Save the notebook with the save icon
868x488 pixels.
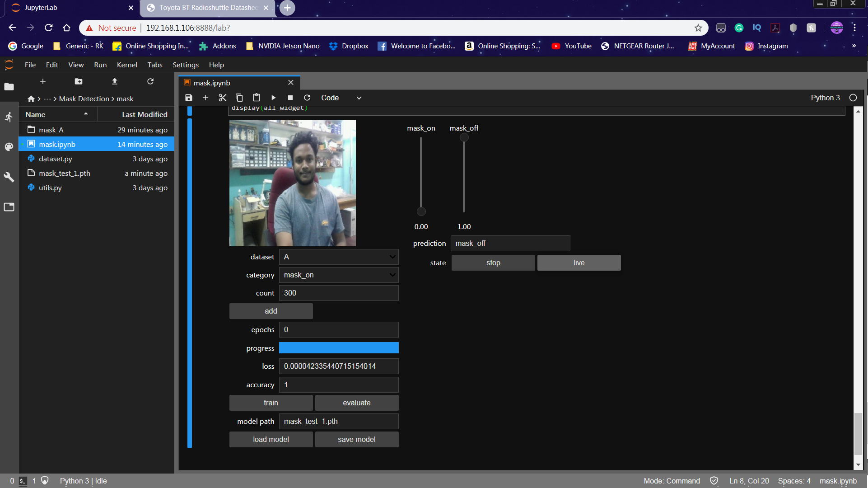coord(189,98)
